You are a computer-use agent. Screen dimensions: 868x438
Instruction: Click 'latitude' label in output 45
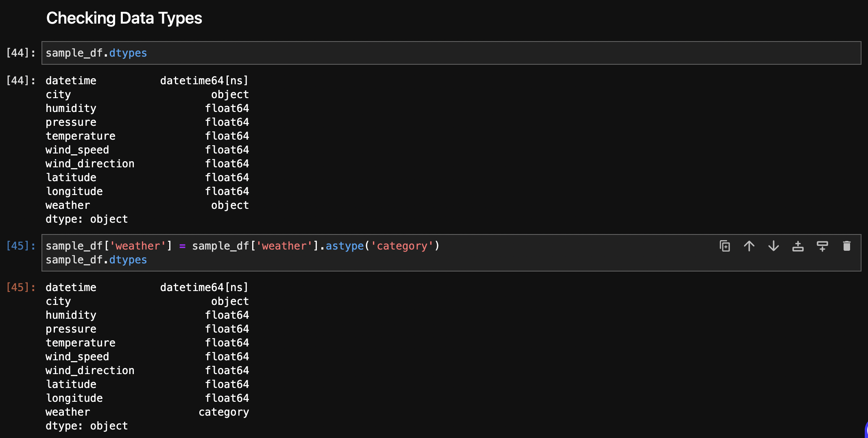pyautogui.click(x=71, y=384)
